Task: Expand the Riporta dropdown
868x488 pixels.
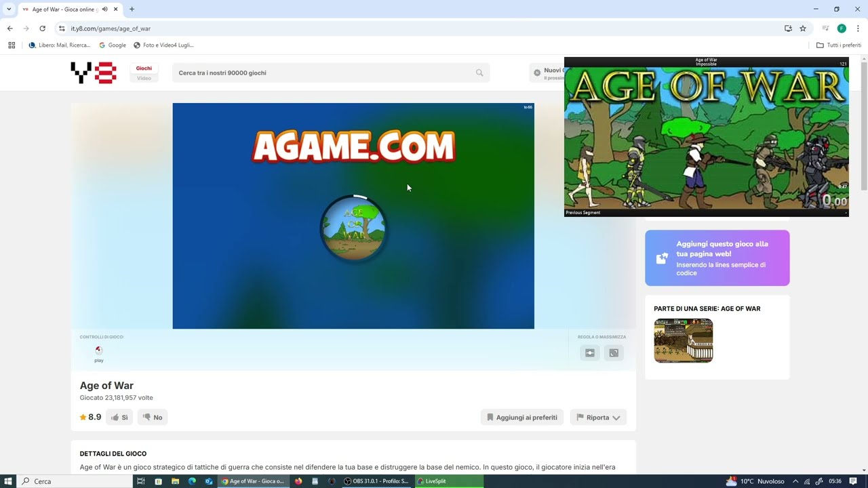Action: point(598,418)
